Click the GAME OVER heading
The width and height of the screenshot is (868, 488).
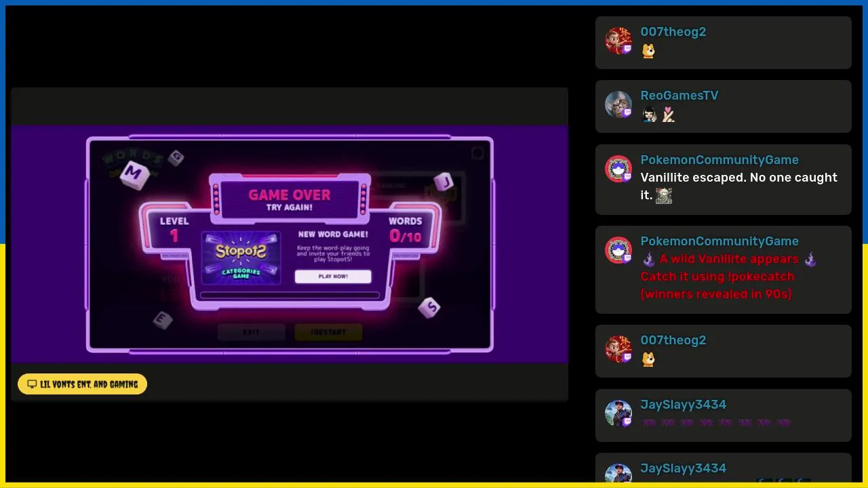pos(290,195)
